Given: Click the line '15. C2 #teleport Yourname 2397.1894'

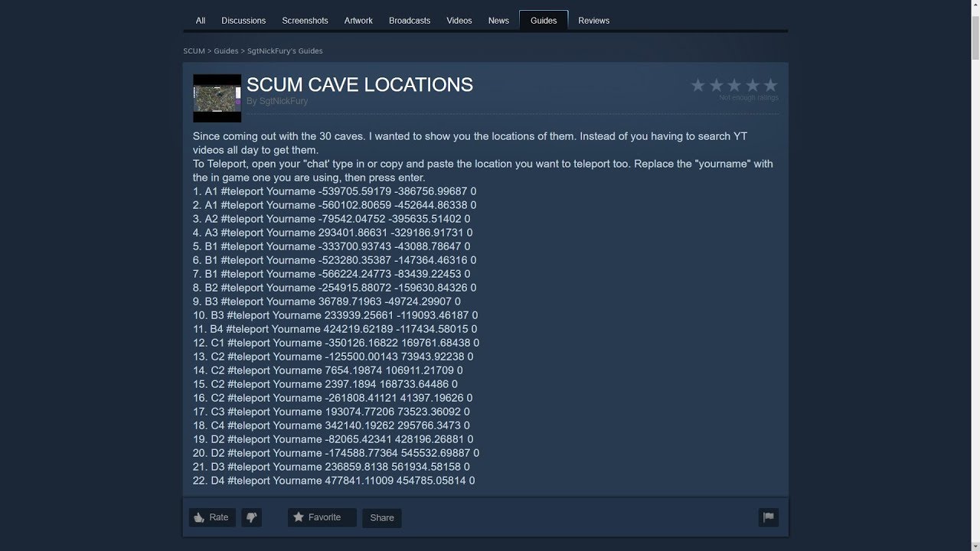Looking at the screenshot, I should (x=325, y=384).
